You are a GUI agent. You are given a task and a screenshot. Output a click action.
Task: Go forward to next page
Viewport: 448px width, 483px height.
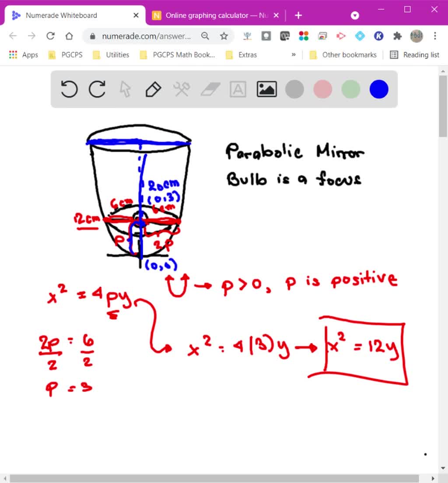[31, 36]
